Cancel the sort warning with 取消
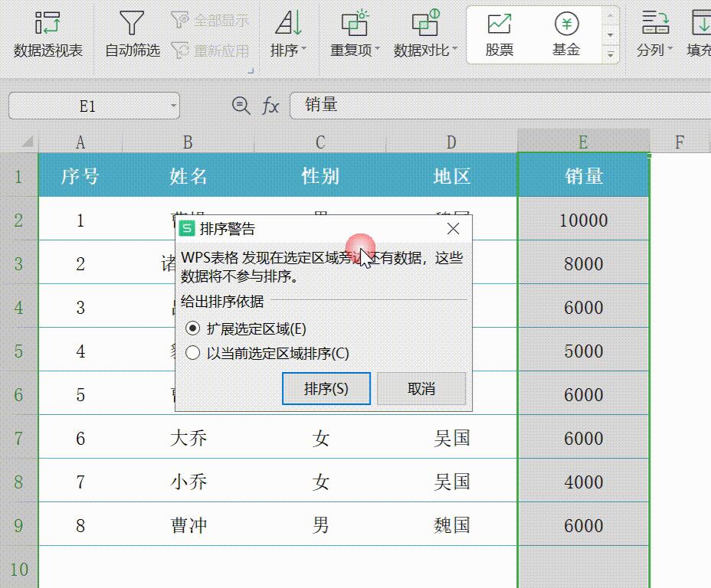Image resolution: width=711 pixels, height=588 pixels. click(422, 388)
